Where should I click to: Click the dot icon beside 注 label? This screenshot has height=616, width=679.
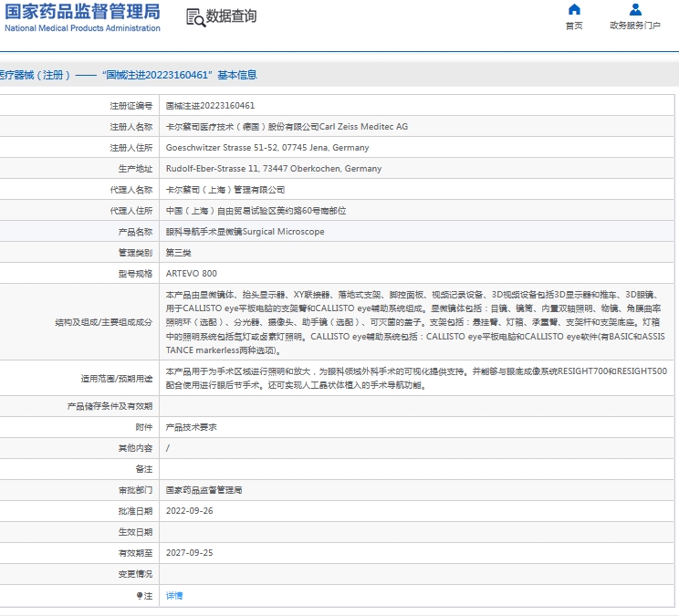click(x=140, y=595)
